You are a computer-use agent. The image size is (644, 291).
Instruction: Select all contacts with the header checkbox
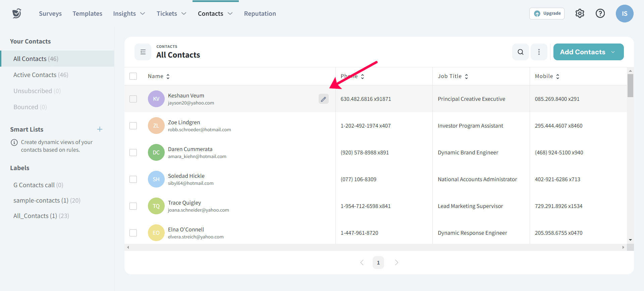tap(133, 76)
